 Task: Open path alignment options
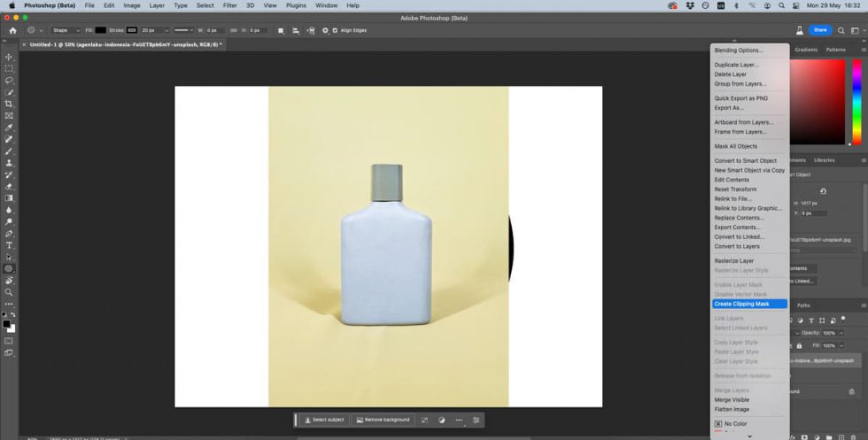point(296,30)
